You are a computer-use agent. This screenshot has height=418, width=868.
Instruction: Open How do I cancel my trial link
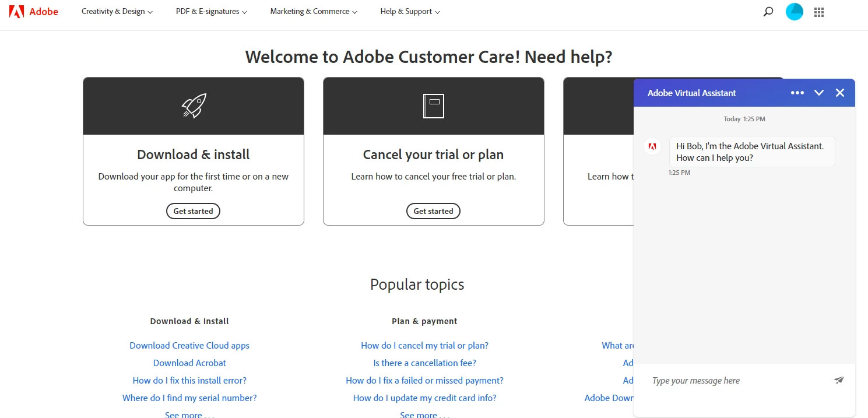(x=424, y=345)
